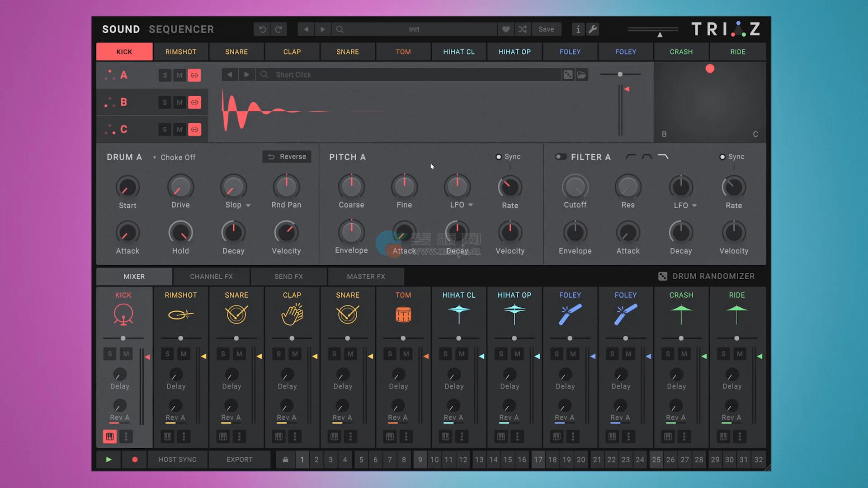This screenshot has width=868, height=488.
Task: Open settings with the wrench icon
Action: [x=593, y=29]
